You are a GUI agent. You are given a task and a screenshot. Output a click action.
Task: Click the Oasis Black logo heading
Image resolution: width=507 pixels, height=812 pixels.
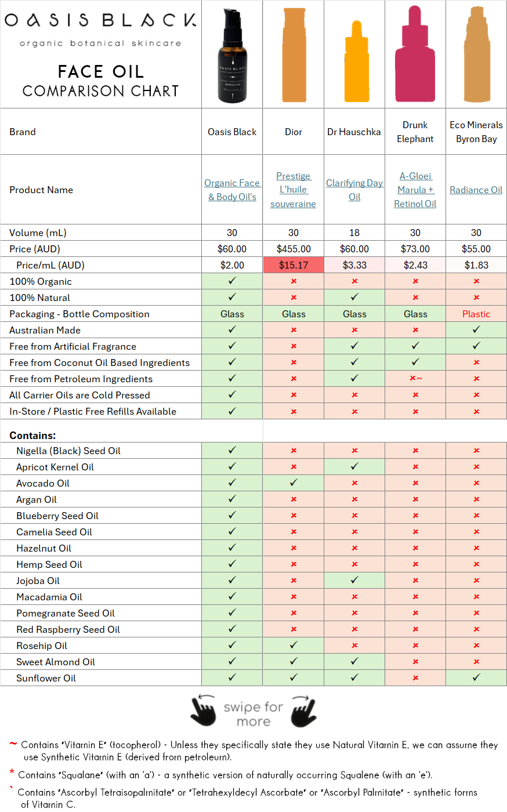coord(100,20)
